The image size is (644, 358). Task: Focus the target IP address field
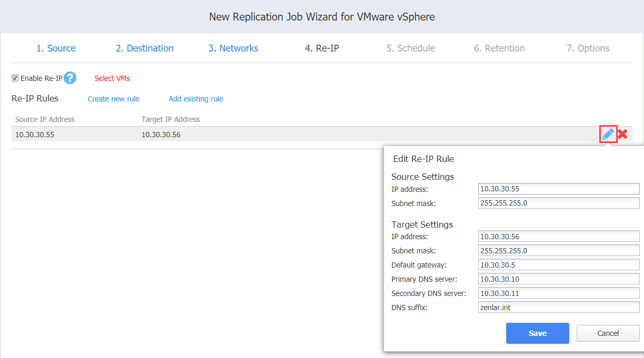pyautogui.click(x=559, y=237)
